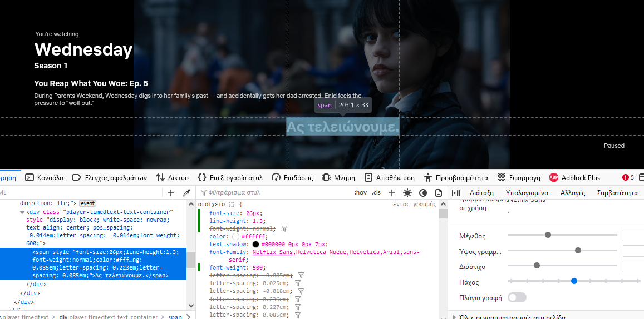Click the #ffffff color value text
Screen dimensions: 644x319
tap(253, 237)
